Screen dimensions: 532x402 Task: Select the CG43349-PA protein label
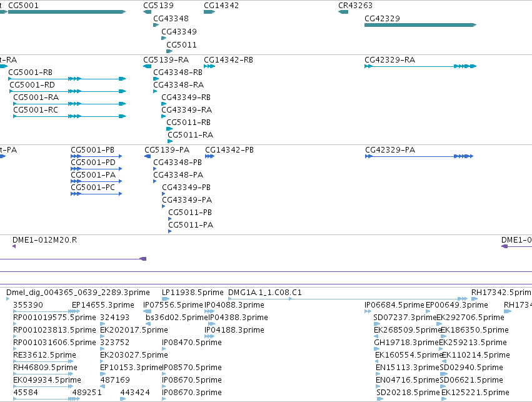click(187, 200)
